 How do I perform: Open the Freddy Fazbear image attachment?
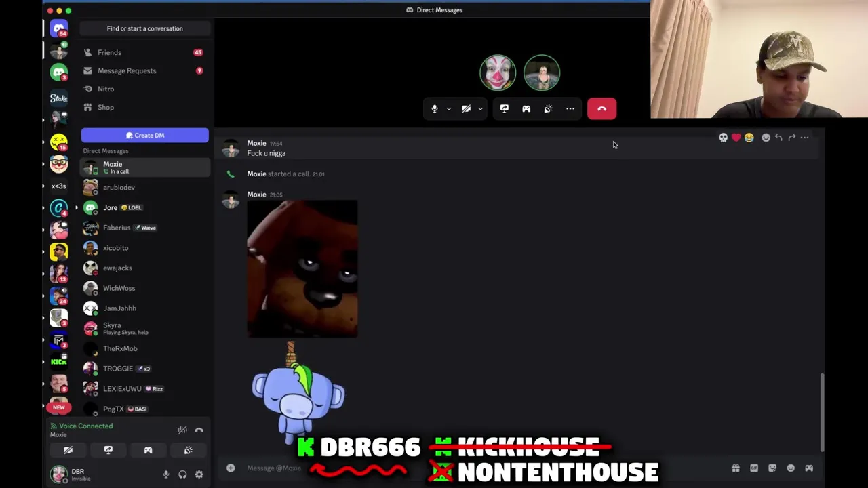(302, 268)
